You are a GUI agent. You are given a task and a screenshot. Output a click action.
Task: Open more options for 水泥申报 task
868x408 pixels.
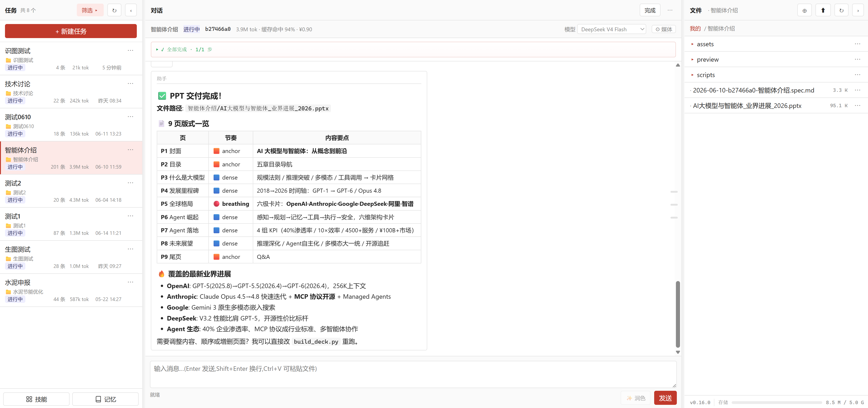pos(130,282)
